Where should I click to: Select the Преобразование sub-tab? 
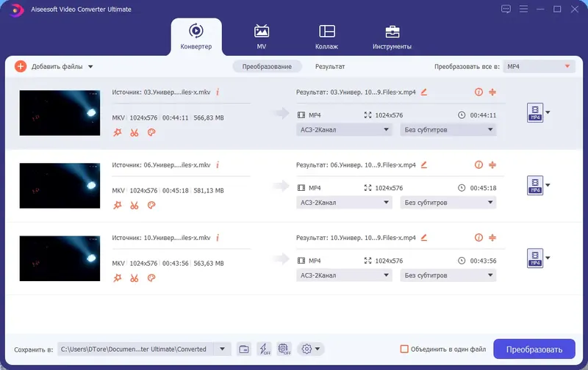point(267,66)
